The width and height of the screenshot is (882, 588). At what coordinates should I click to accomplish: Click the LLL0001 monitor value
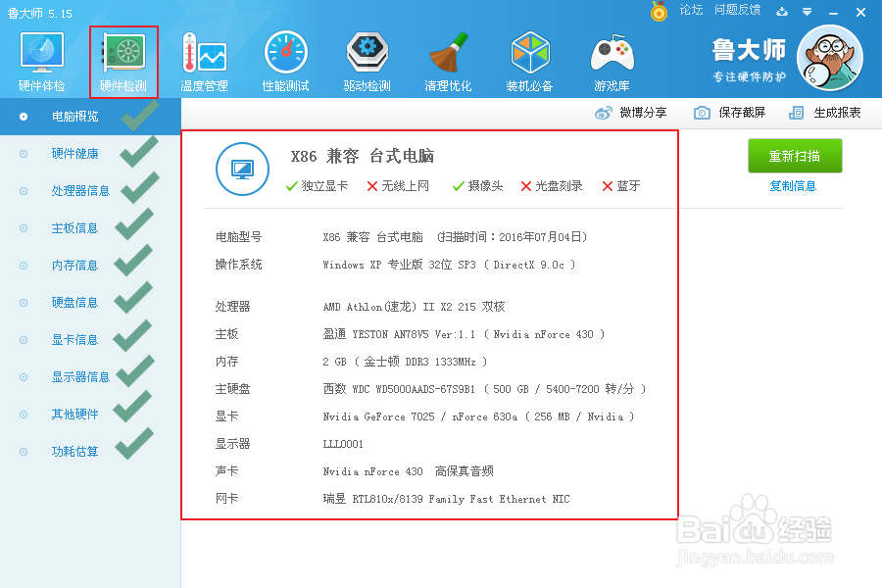[x=343, y=444]
